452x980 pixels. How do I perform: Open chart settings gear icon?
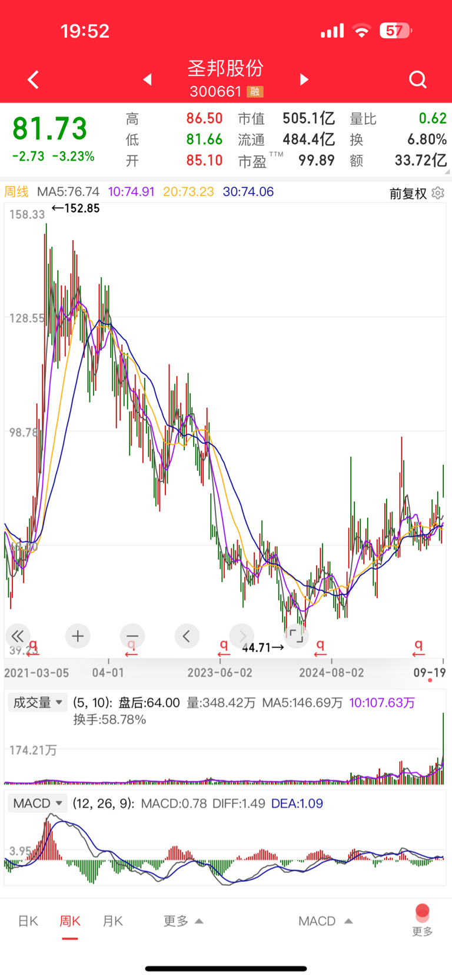pyautogui.click(x=438, y=193)
